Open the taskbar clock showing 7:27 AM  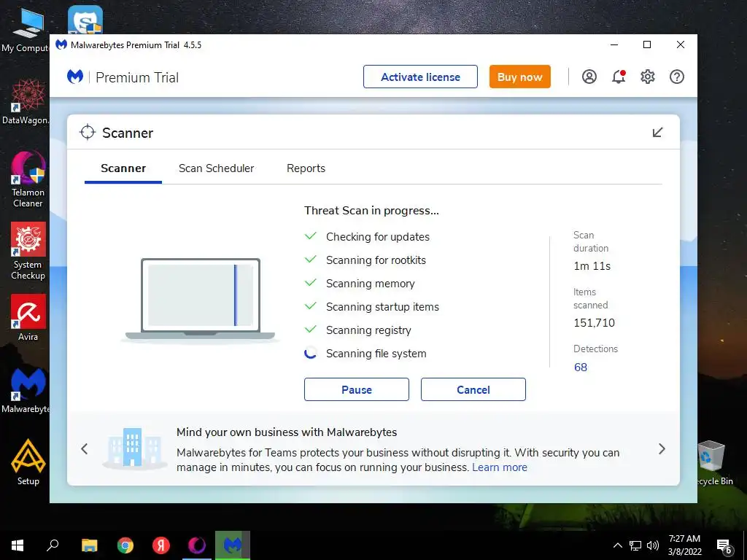684,545
